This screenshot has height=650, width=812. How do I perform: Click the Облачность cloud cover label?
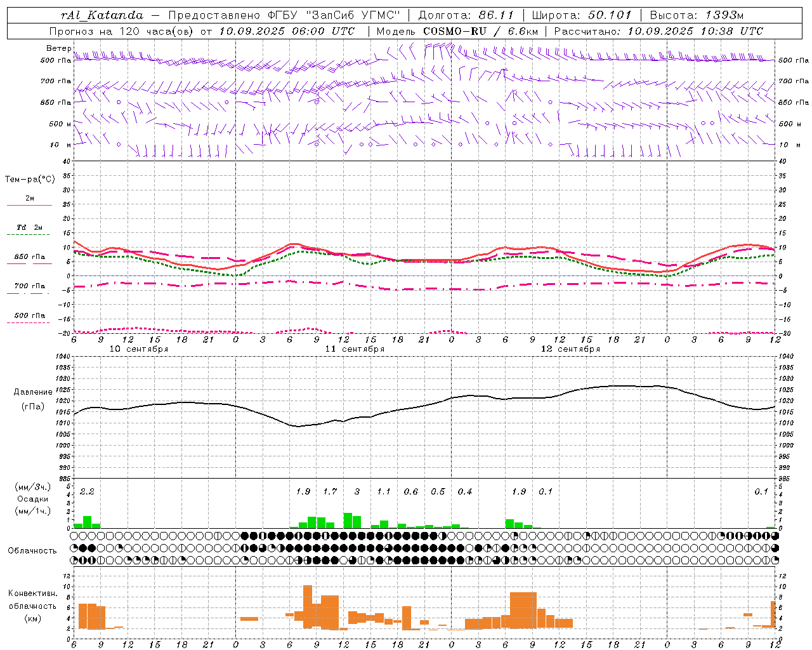pyautogui.click(x=32, y=550)
